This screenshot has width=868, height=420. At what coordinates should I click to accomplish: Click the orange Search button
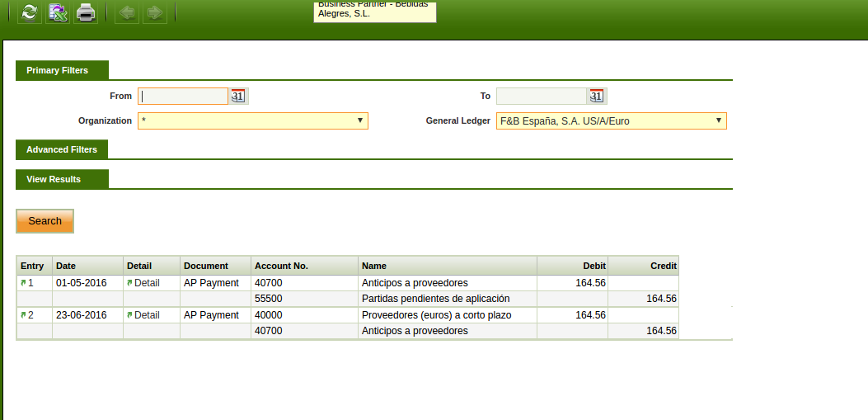pyautogui.click(x=45, y=221)
